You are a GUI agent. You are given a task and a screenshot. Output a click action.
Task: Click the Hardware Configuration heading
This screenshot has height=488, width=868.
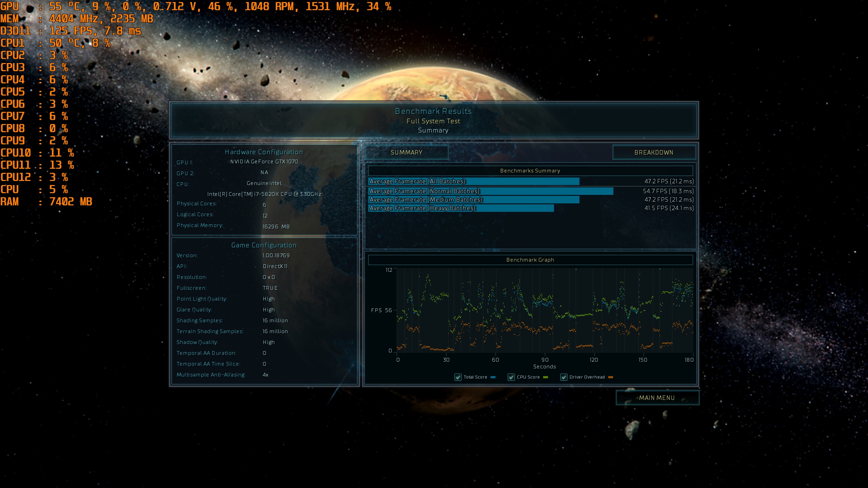[x=264, y=152]
